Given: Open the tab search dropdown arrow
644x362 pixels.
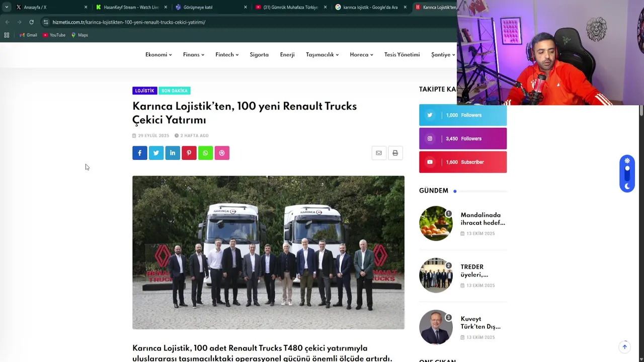Looking at the screenshot, I should point(6,7).
